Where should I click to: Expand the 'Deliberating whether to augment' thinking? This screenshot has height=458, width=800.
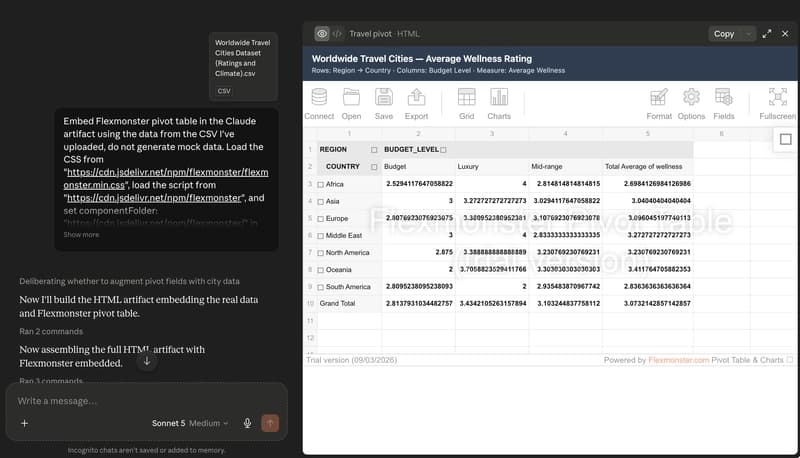(x=129, y=282)
